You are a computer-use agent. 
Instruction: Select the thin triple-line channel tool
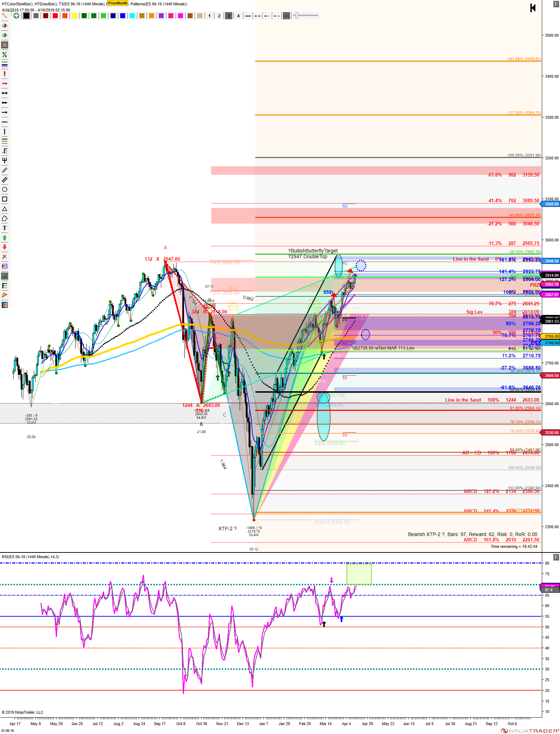tap(5, 170)
